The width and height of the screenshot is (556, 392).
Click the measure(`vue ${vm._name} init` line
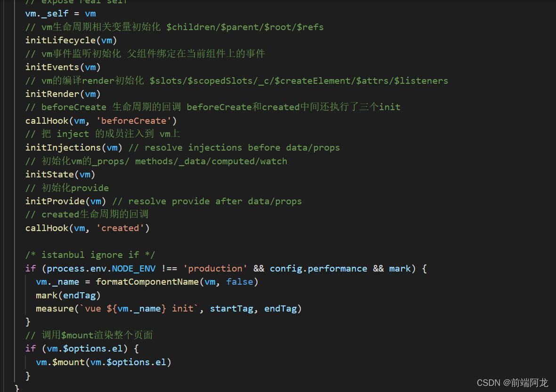[x=169, y=309]
